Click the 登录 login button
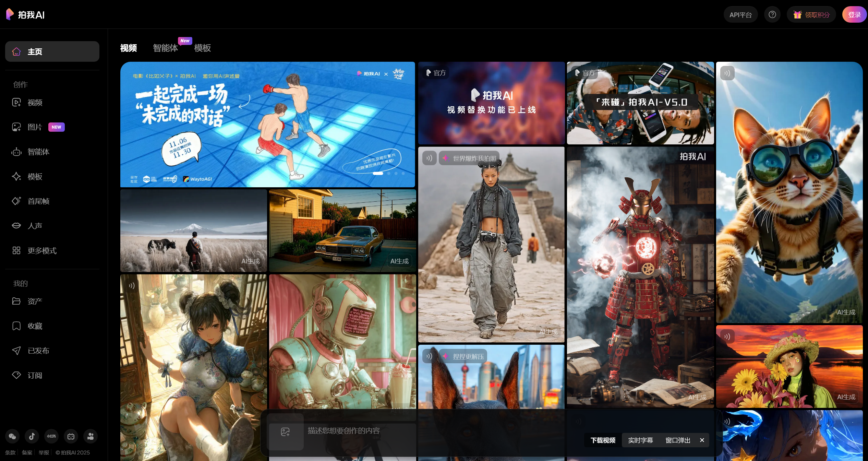The image size is (868, 461). (854, 15)
